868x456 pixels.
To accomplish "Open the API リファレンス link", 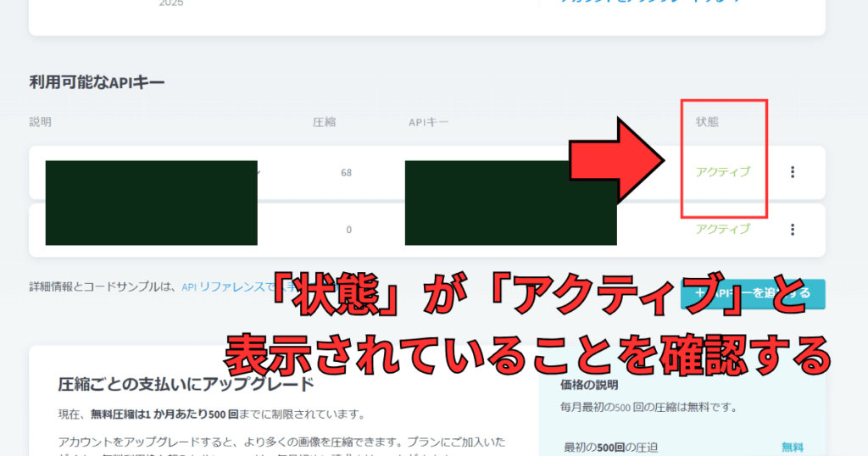I will 229,287.
